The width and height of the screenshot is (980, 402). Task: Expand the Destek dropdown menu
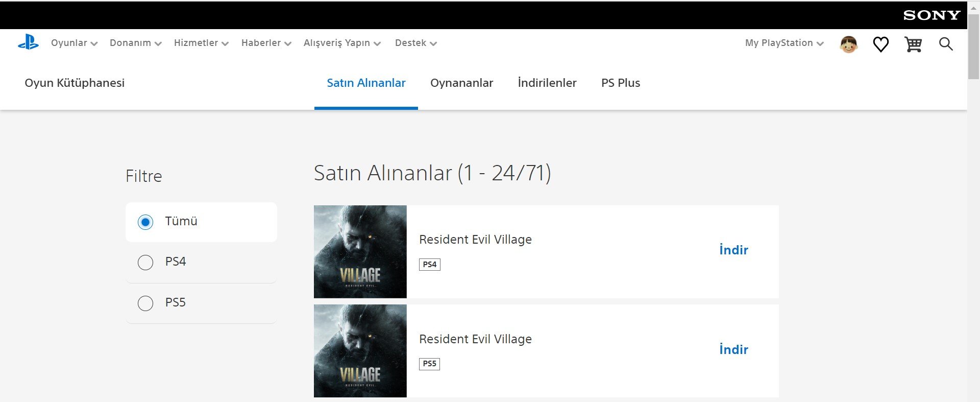point(416,43)
